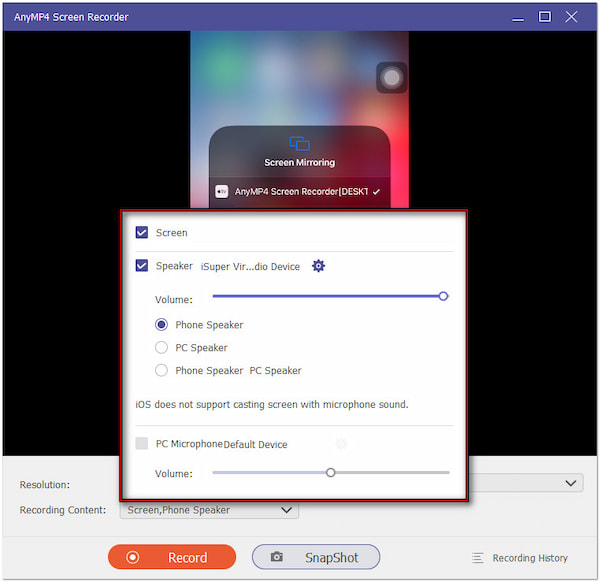600x582 pixels.
Task: Click the disabled PC Microphone settings gear
Action: pos(341,444)
